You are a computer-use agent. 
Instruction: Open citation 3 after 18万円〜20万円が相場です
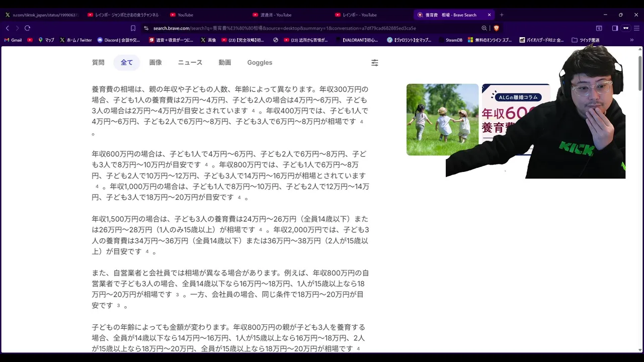pos(177,295)
